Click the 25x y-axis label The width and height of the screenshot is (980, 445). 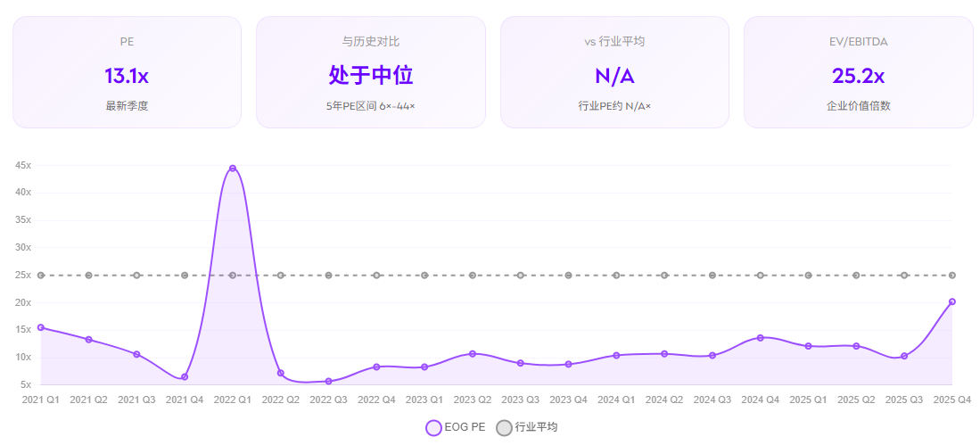pos(24,276)
